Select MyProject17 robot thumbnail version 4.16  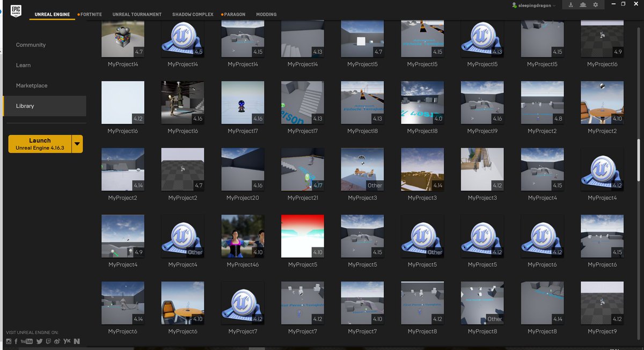tap(243, 103)
